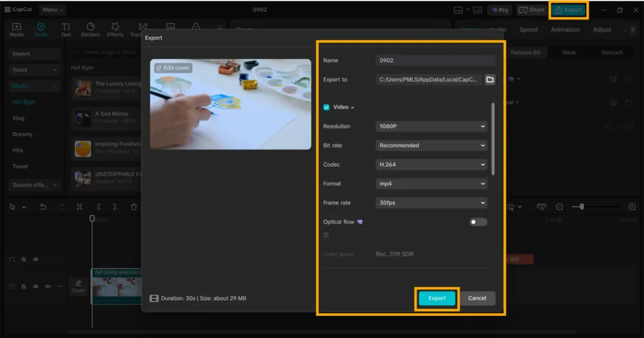Viewport: 644px width, 338px height.
Task: Collapse the Video section arrow
Action: [x=352, y=107]
